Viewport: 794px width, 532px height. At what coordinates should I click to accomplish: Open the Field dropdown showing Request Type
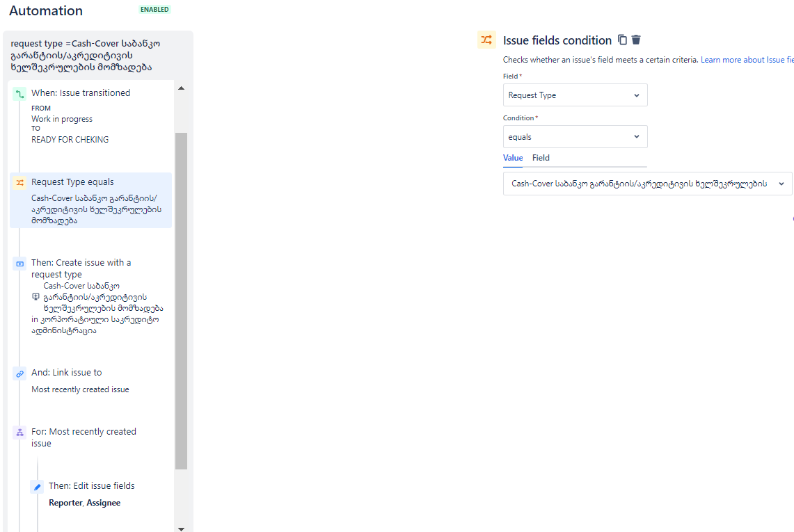575,95
